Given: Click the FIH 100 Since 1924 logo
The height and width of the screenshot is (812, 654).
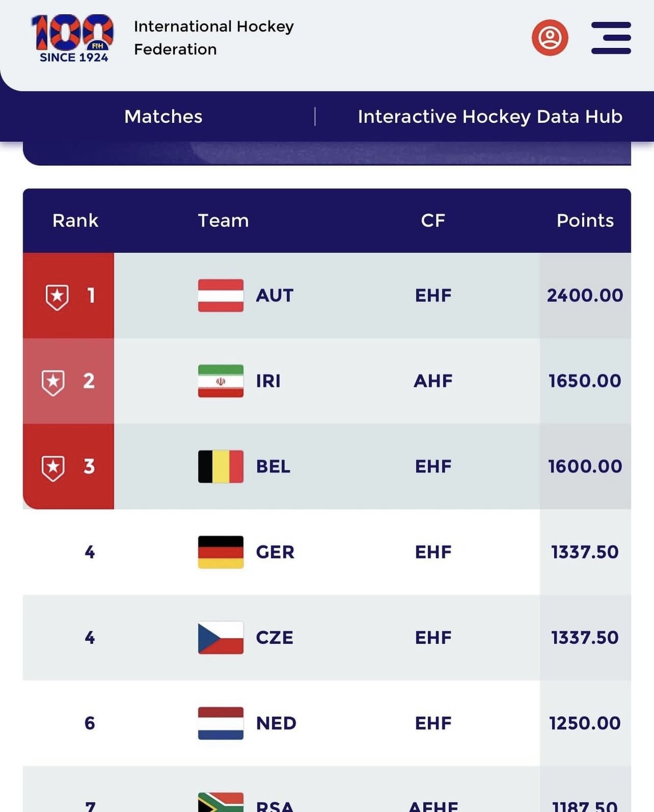Looking at the screenshot, I should coord(73,39).
